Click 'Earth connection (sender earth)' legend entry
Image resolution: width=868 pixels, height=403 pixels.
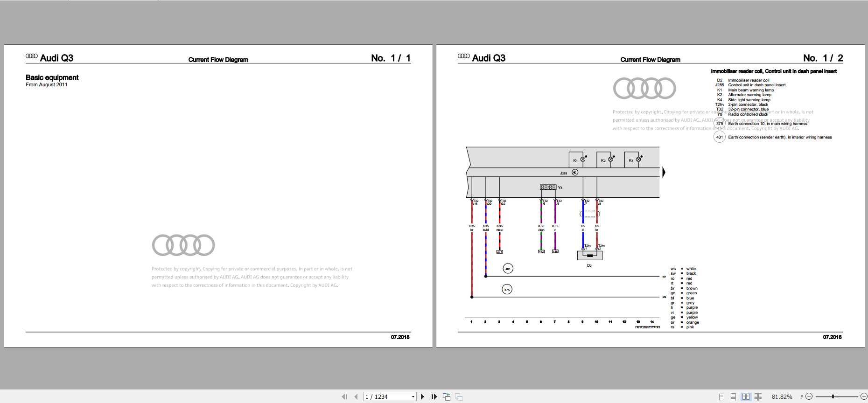pos(780,137)
